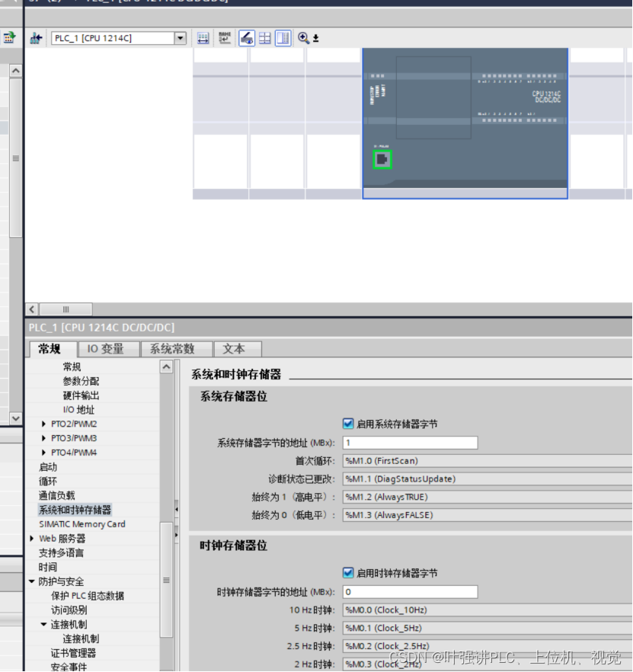
Task: Click the %M0.2 (Clock_2.5Hz) field
Action: pos(488,646)
